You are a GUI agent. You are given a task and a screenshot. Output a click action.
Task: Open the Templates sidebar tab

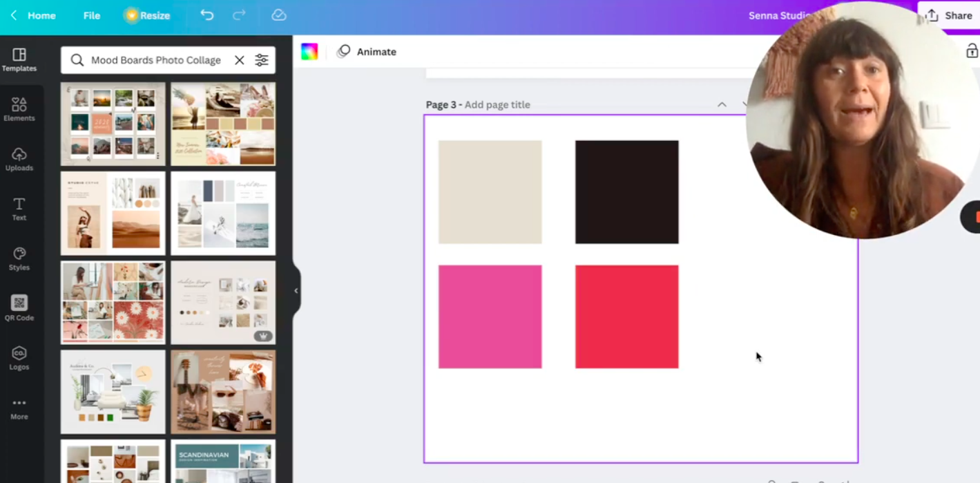click(x=19, y=60)
